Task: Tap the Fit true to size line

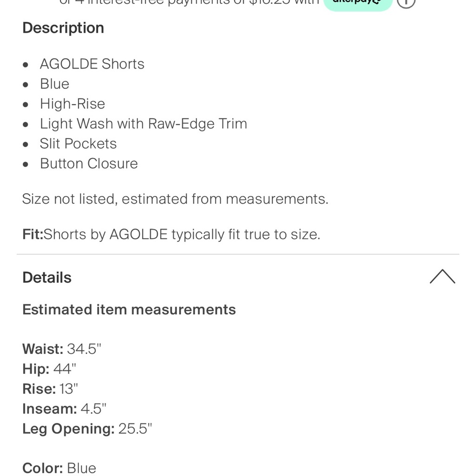Action: [171, 235]
